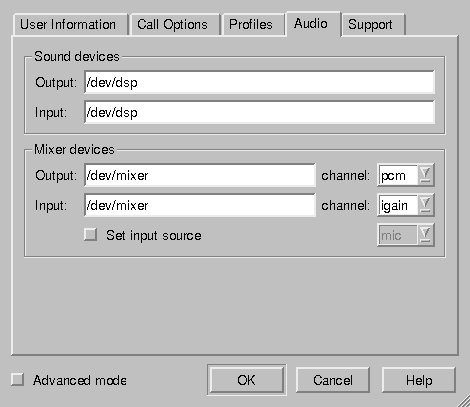This screenshot has height=407, width=470.
Task: Focus the Mixer devices Output field
Action: 200,175
